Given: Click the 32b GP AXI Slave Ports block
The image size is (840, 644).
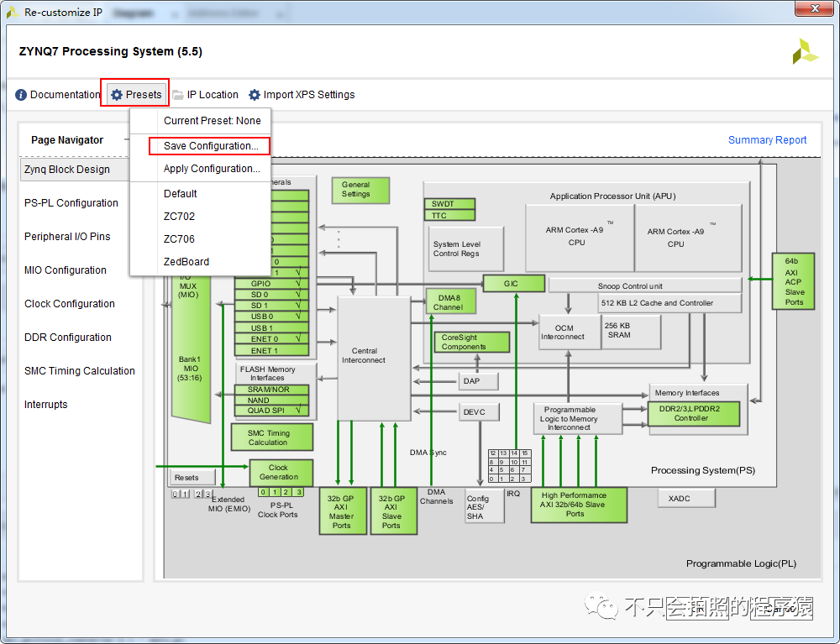Looking at the screenshot, I should click(394, 511).
